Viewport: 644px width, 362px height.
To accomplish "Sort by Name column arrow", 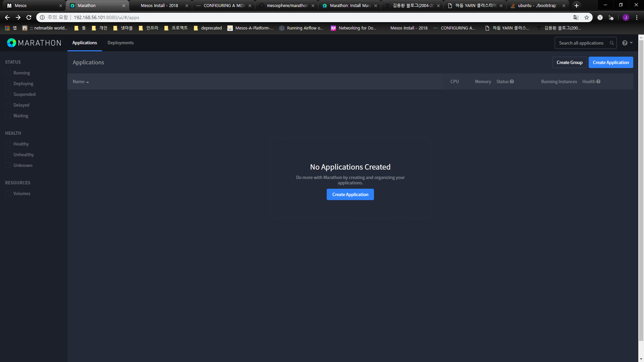I will (x=88, y=82).
